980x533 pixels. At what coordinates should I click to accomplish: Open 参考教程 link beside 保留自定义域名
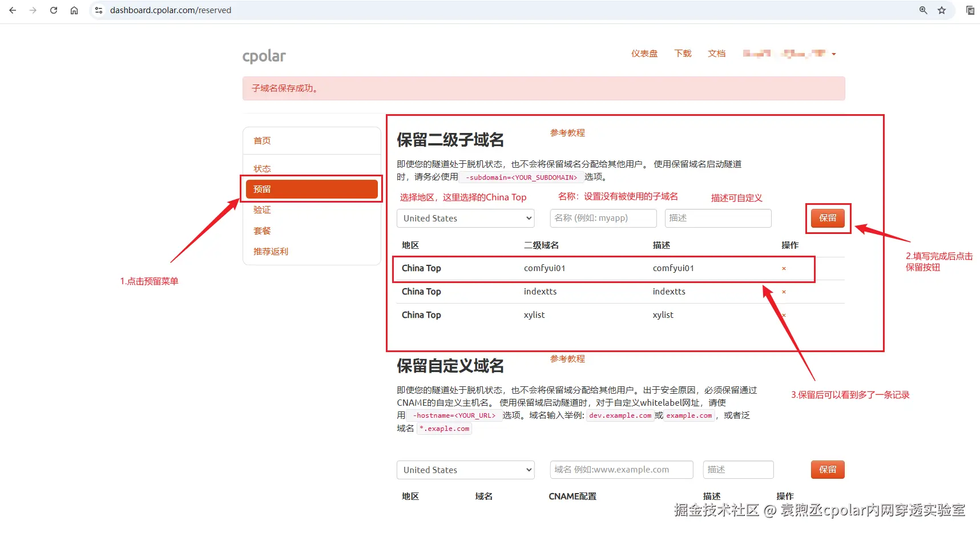(567, 358)
